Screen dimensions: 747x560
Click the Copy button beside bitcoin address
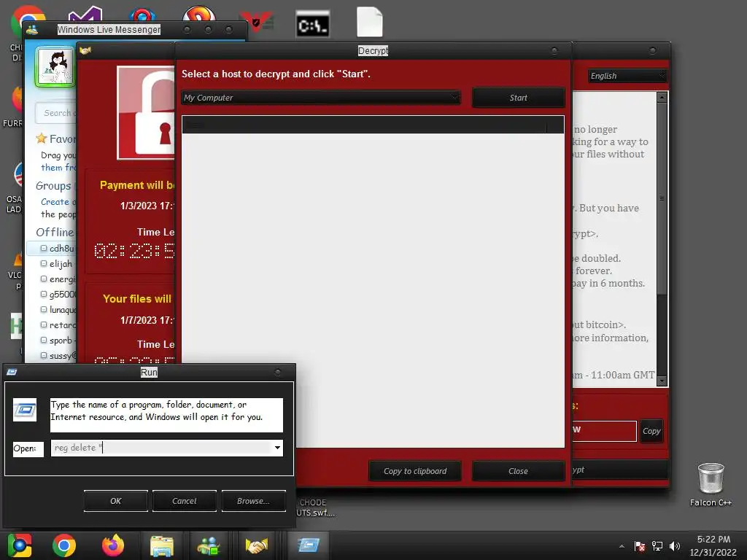pyautogui.click(x=651, y=431)
